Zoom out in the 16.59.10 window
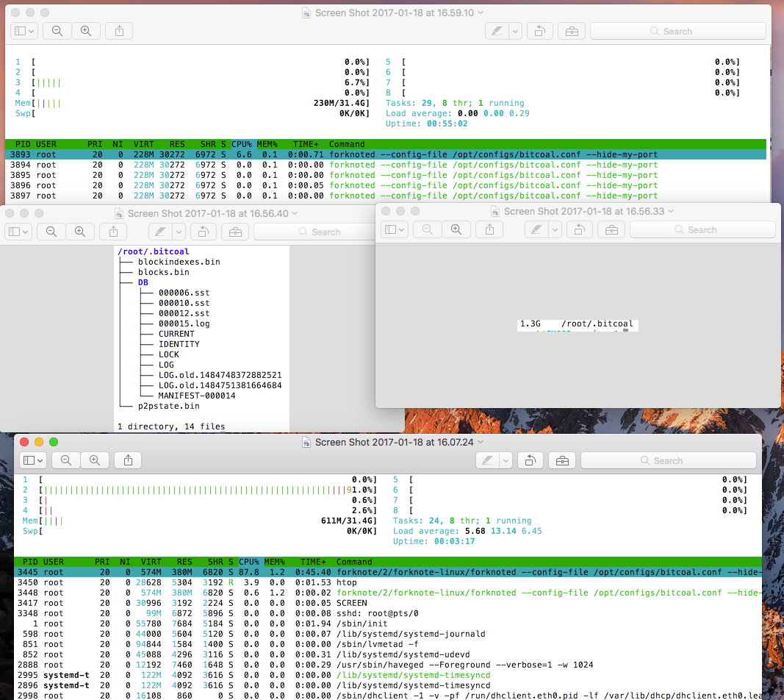The height and width of the screenshot is (700, 784). point(57,31)
